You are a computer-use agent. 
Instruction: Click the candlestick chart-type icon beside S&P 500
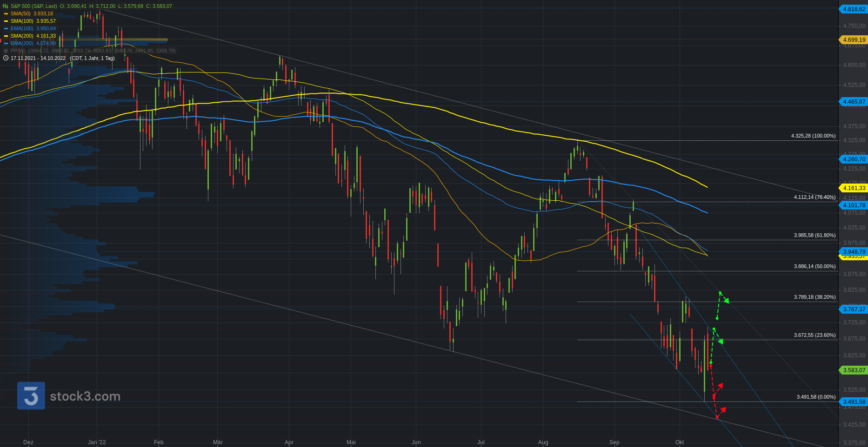6,6
